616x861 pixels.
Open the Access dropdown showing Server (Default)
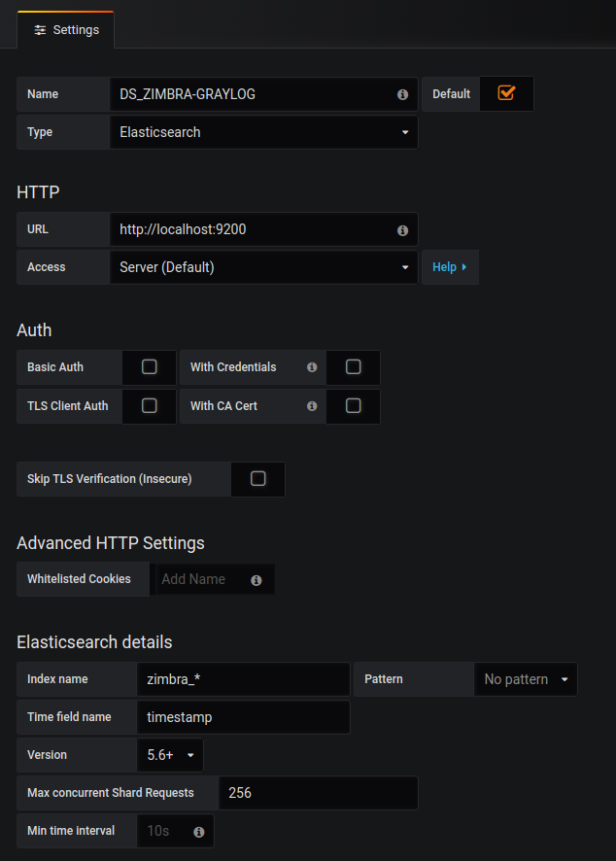264,267
